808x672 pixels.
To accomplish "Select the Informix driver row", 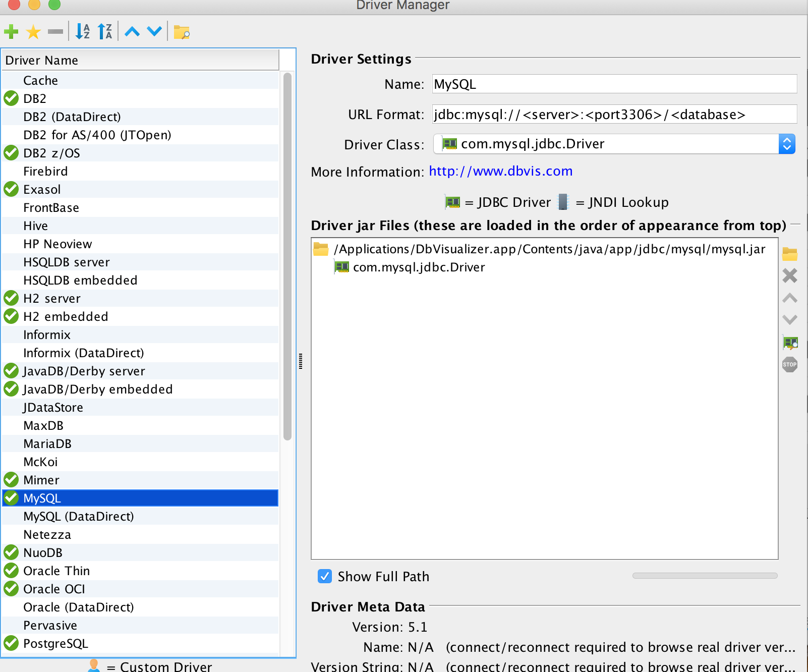I will pos(140,334).
